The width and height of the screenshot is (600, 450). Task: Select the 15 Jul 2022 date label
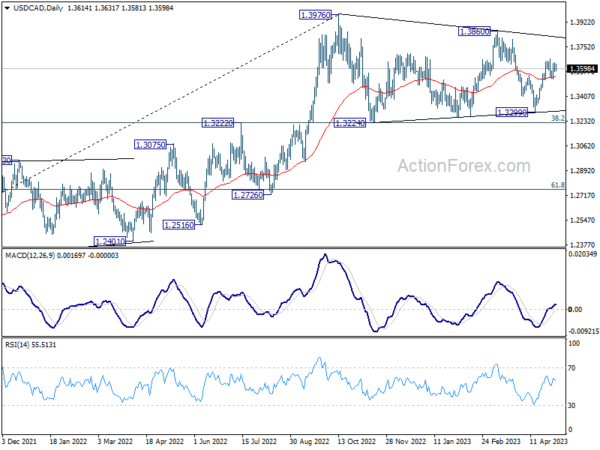tap(259, 441)
